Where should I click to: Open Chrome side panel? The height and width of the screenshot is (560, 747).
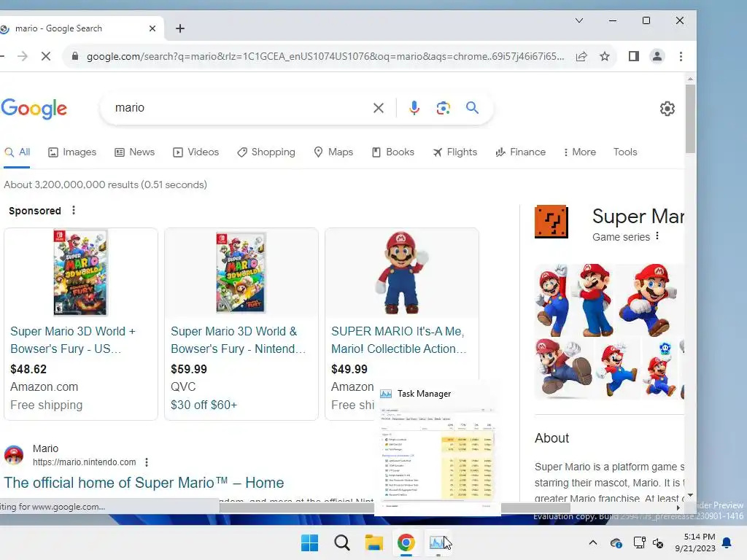click(x=634, y=56)
